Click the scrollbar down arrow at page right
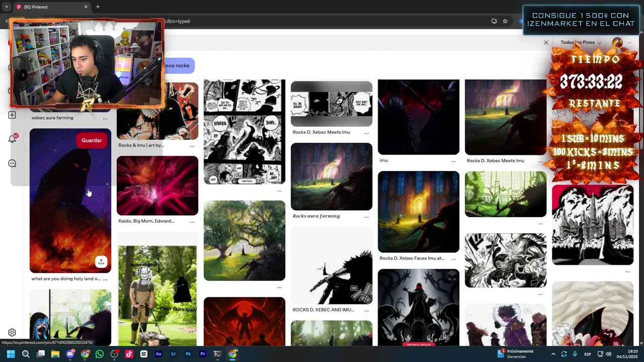Screen dimensions: 644x362 click(x=641, y=343)
